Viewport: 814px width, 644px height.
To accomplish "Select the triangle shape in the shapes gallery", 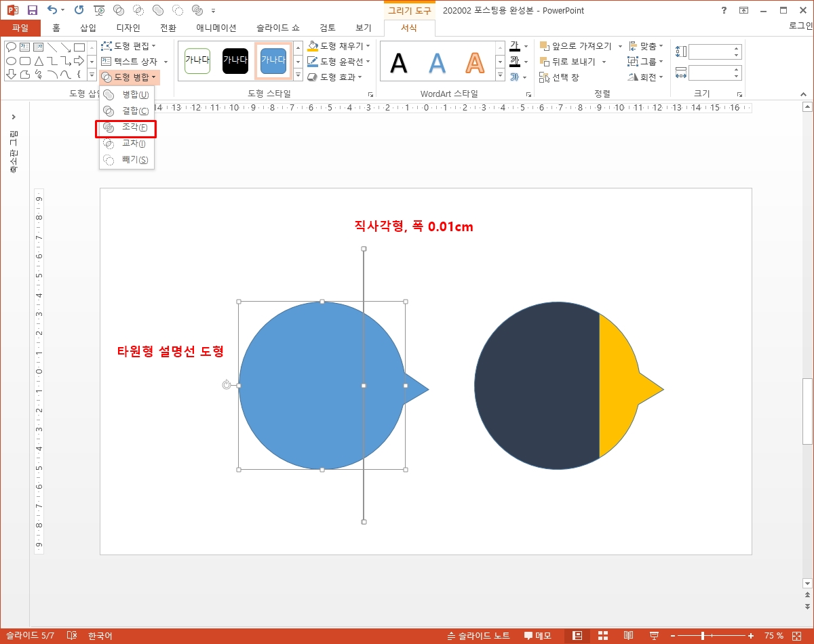I will pyautogui.click(x=39, y=60).
